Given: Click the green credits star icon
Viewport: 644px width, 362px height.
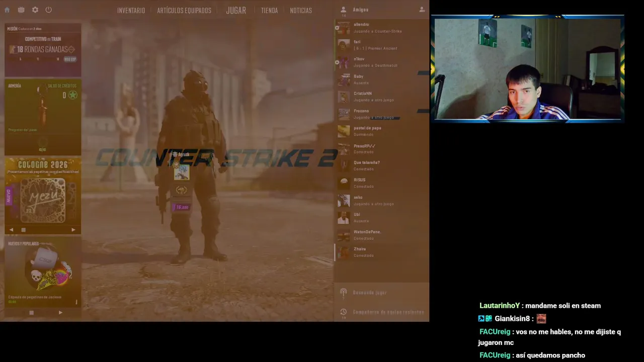Looking at the screenshot, I should point(73,95).
